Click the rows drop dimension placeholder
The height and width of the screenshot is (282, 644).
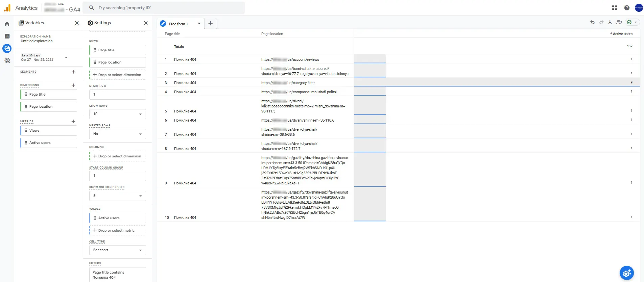click(117, 75)
